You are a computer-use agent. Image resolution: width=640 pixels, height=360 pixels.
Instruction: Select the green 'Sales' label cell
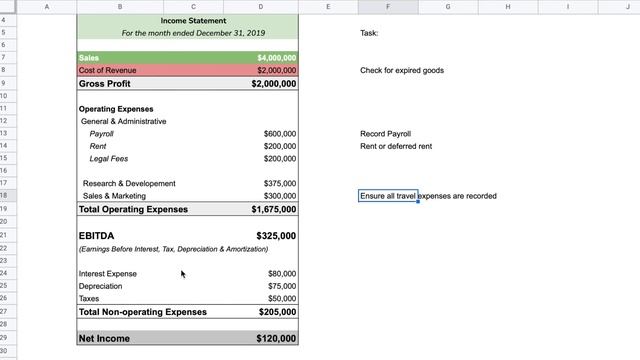pyautogui.click(x=89, y=58)
